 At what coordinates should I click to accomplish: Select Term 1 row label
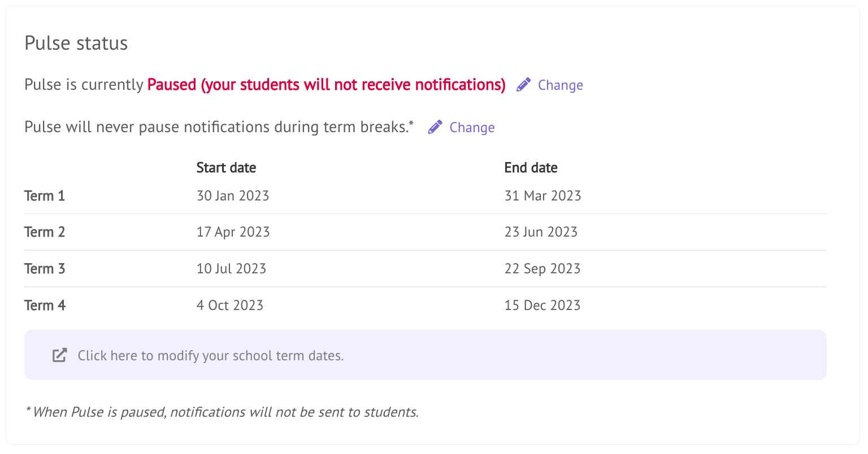(45, 196)
